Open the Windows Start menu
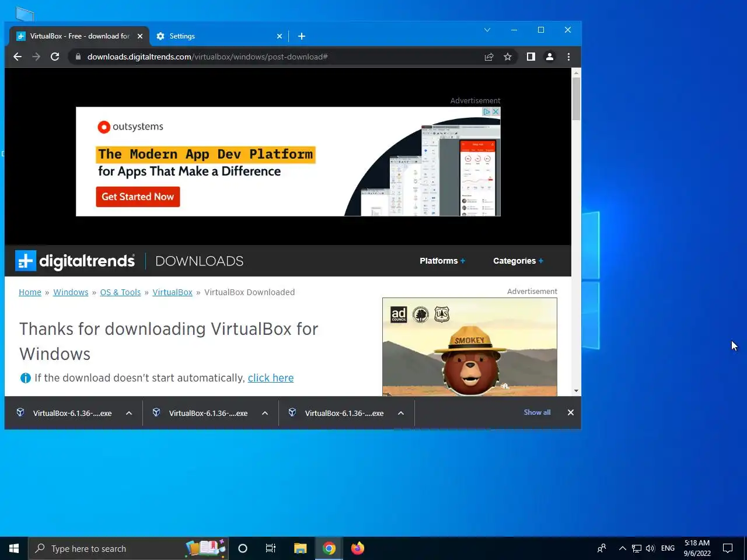 click(14, 548)
